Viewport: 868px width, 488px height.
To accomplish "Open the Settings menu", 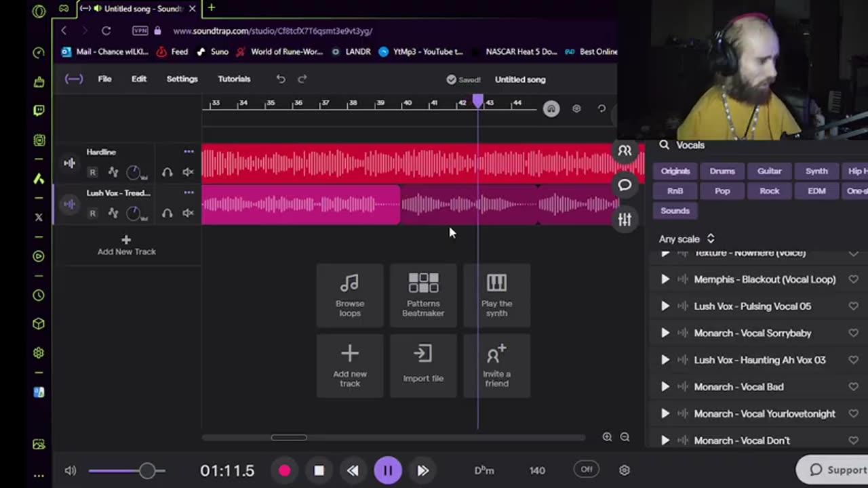I will pyautogui.click(x=182, y=79).
